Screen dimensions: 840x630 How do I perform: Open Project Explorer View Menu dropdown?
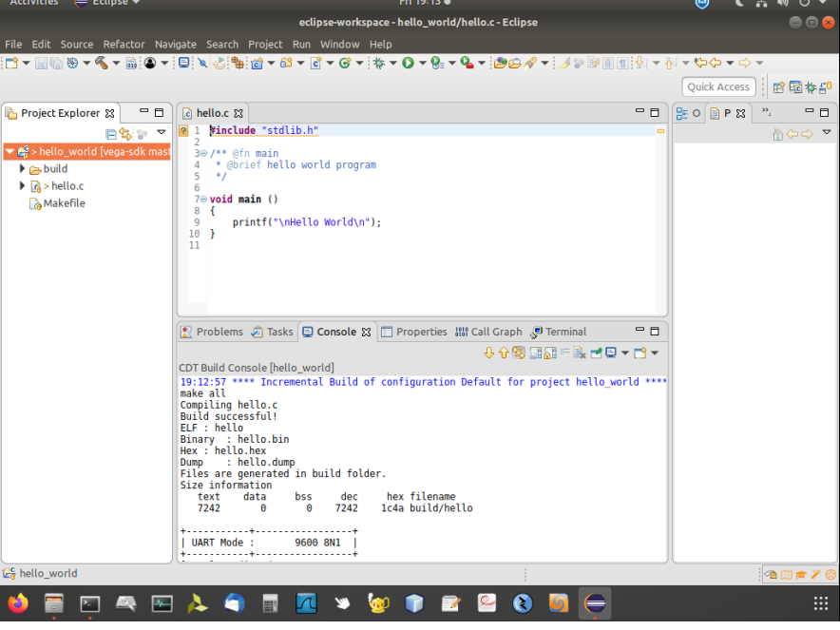pyautogui.click(x=162, y=132)
